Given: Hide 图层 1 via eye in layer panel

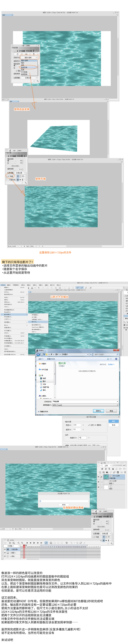Looking at the screenshot, I should [98, 482].
